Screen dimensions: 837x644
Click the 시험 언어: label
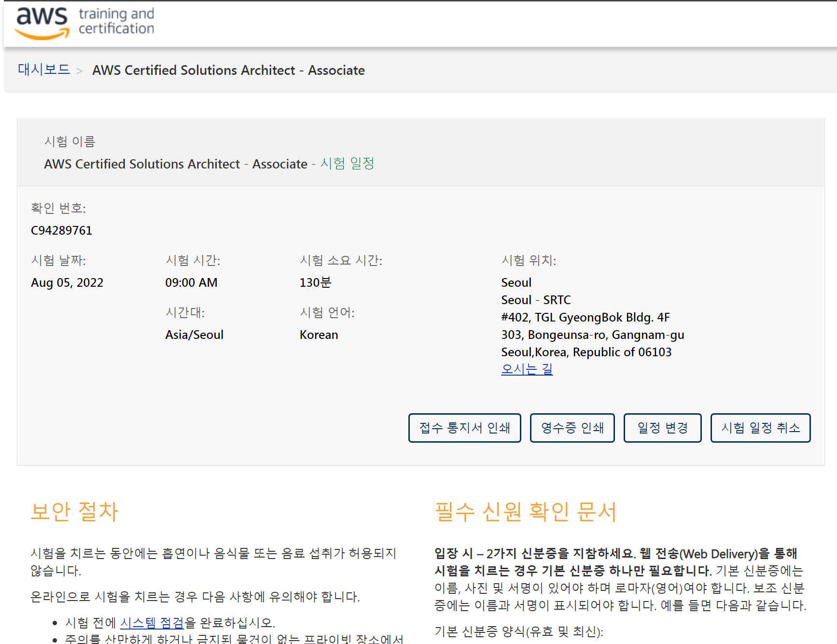(x=327, y=312)
